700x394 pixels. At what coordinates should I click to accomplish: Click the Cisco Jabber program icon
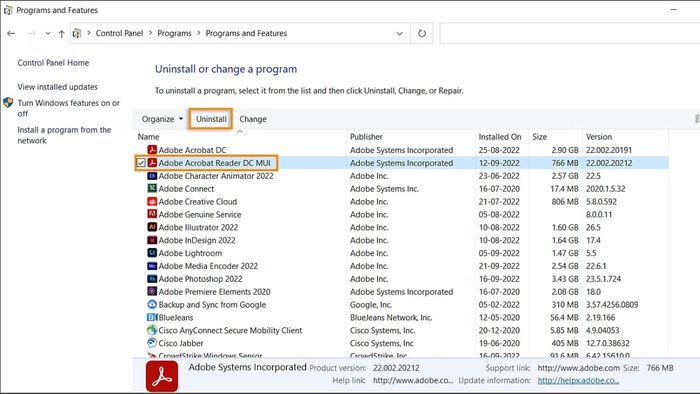coord(152,343)
